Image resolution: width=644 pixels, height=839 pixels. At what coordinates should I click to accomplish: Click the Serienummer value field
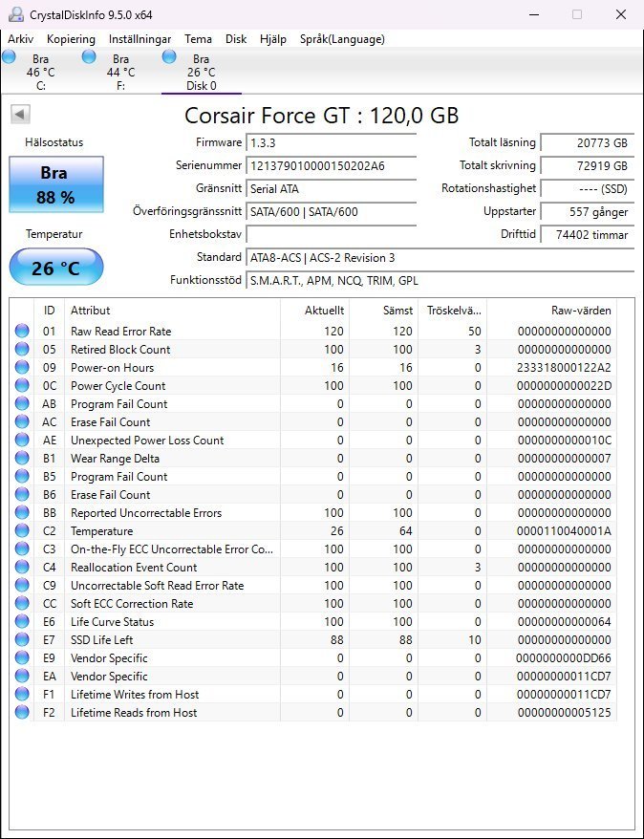(x=331, y=166)
